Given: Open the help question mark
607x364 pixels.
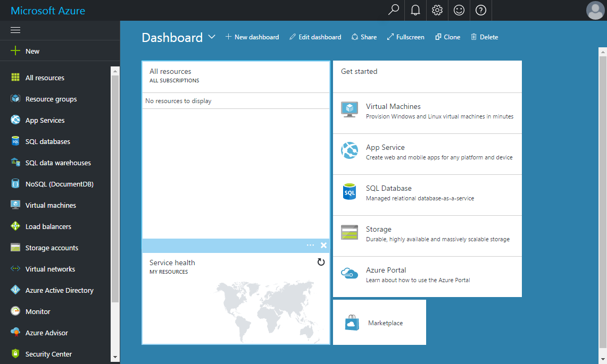Looking at the screenshot, I should click(x=481, y=10).
